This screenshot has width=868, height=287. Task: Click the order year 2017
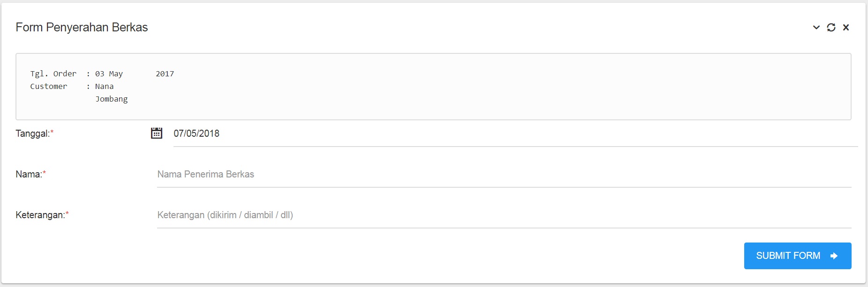tap(165, 74)
